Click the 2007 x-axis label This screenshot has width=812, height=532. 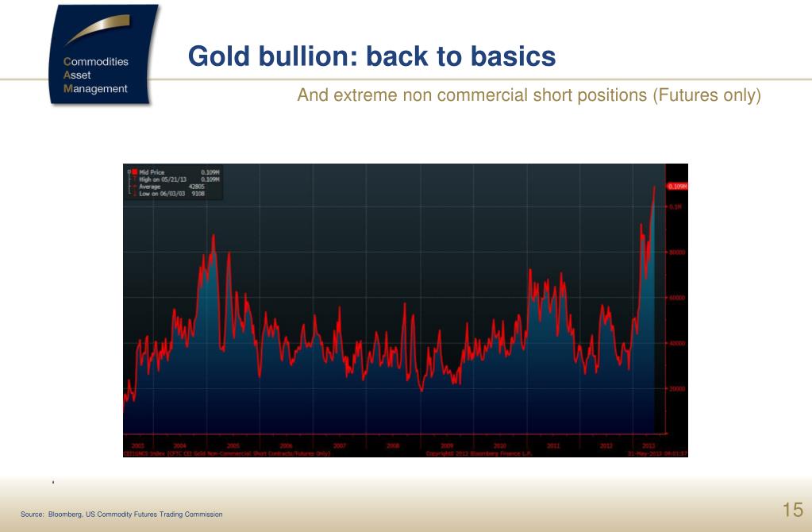[339, 445]
